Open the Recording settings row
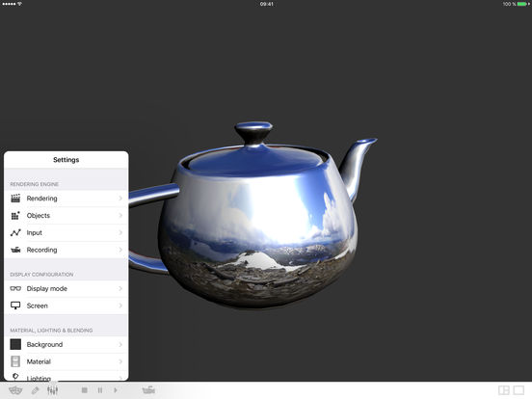The height and width of the screenshot is (399, 532). (66, 250)
